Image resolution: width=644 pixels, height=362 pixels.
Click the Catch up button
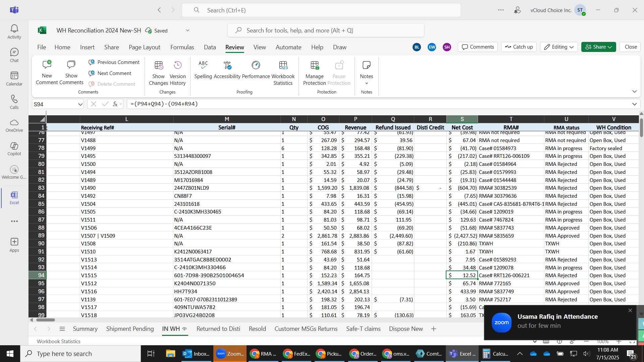[x=519, y=47]
